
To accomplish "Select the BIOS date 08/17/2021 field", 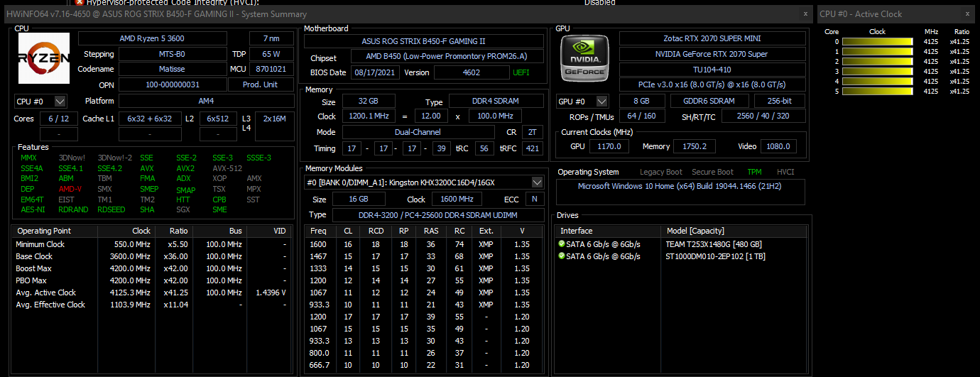I will coord(375,72).
